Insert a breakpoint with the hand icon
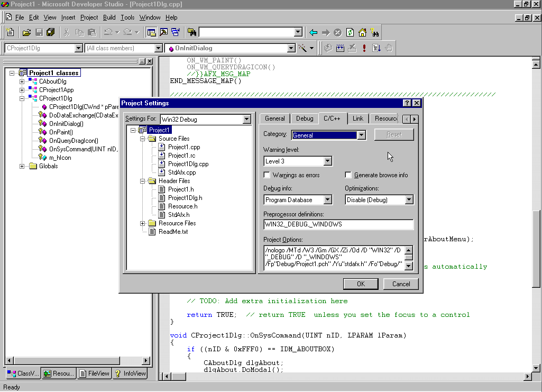This screenshot has width=542, height=392. click(389, 48)
